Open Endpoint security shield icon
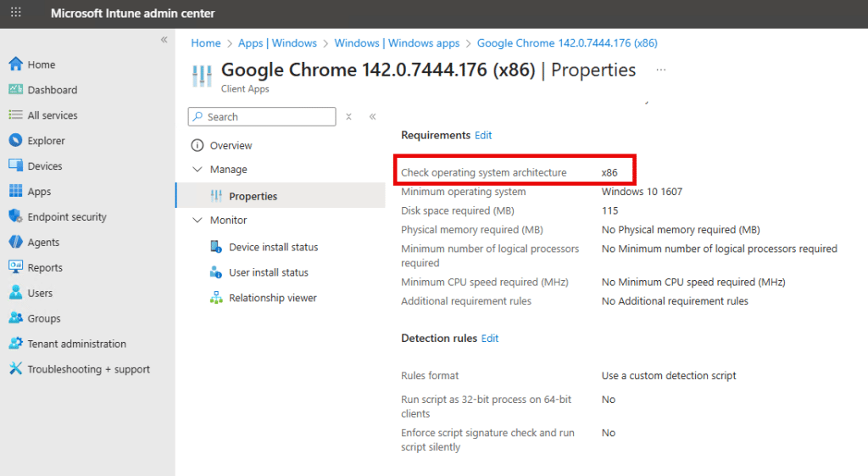 15,217
